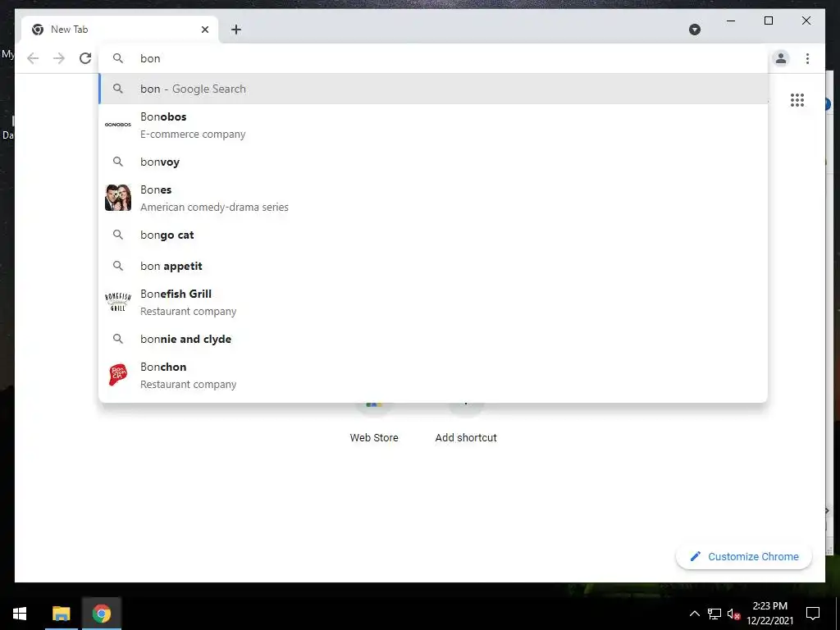Select the New Tab tab
Viewport: 840px width, 630px height.
pyautogui.click(x=120, y=30)
